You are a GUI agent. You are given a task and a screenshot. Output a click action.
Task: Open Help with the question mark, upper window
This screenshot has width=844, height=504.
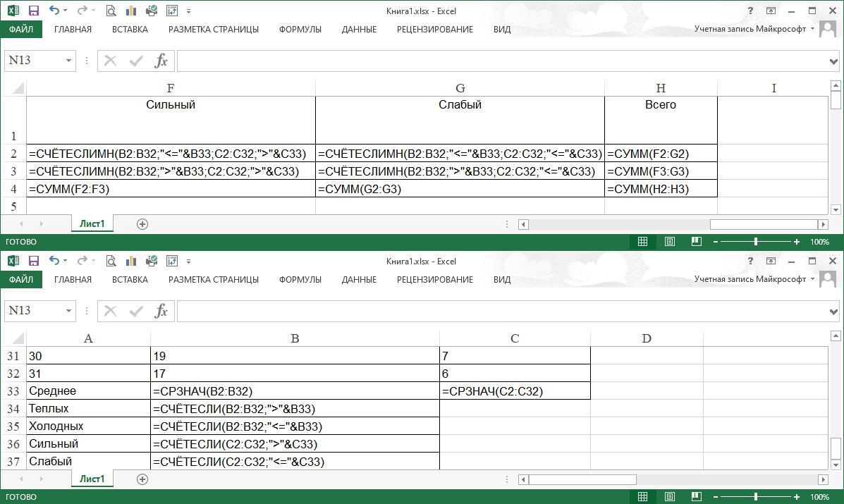(x=750, y=11)
